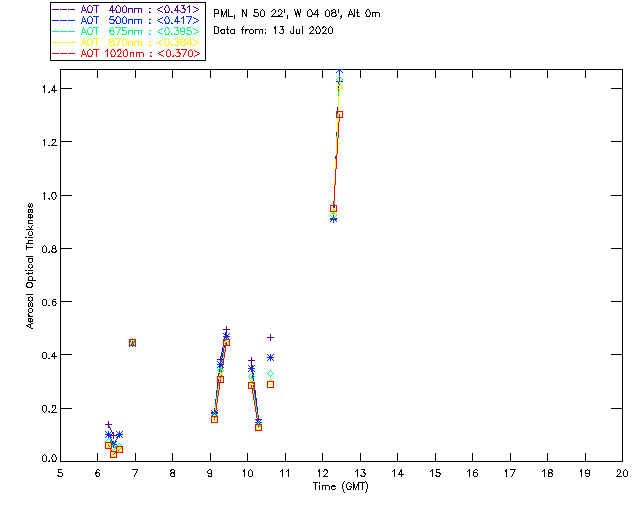Click the red square marker near AOT 0.95

tap(333, 209)
